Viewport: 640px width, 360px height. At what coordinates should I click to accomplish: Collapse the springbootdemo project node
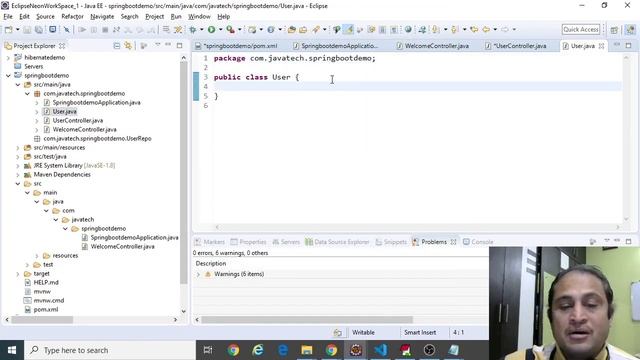(8, 76)
